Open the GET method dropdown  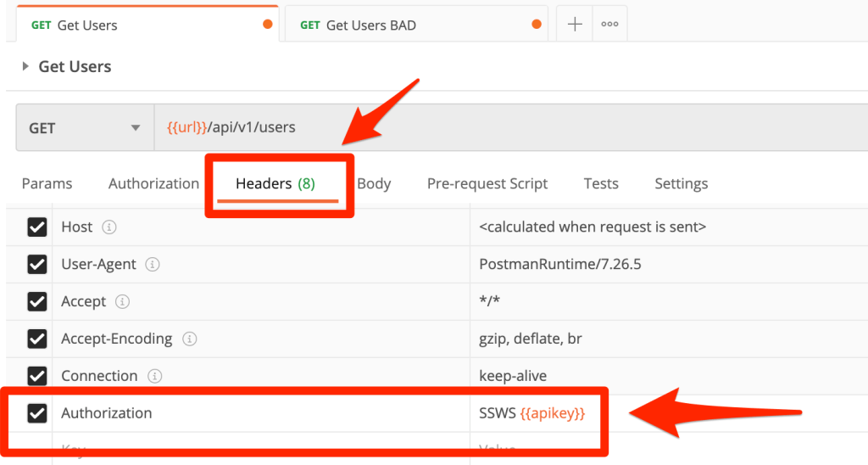[84, 128]
